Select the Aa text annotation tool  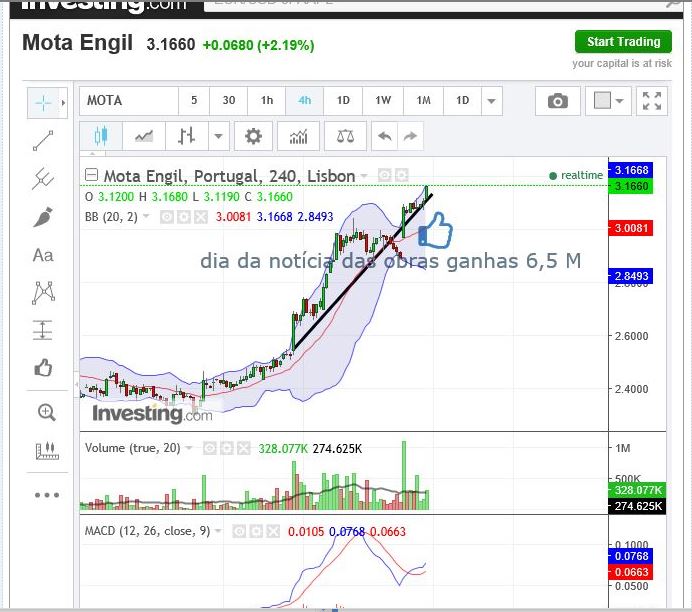tap(43, 255)
